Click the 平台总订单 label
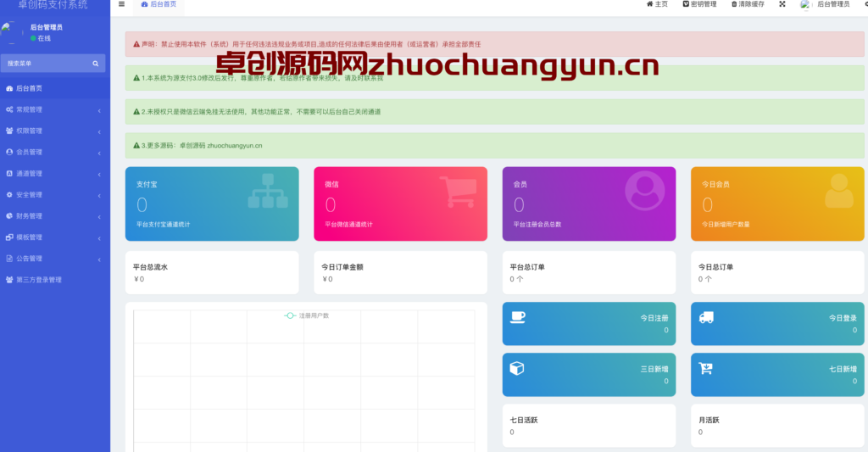 point(527,267)
